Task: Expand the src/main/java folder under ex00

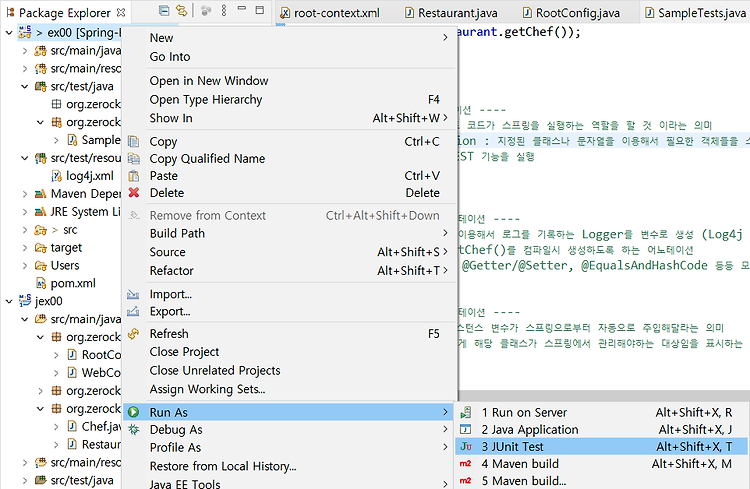Action: (25, 51)
